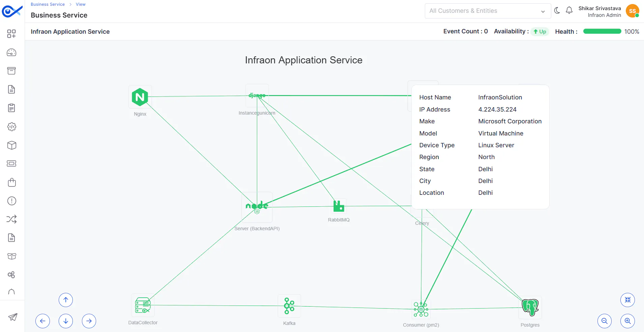Open the 3D cube sidebar icon
The height and width of the screenshot is (332, 644).
tap(11, 145)
